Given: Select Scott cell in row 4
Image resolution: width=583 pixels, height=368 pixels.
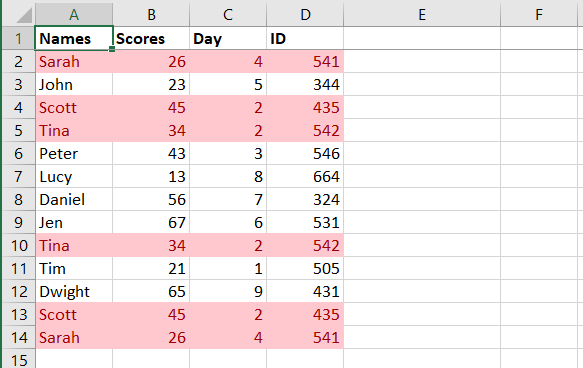Looking at the screenshot, I should pos(74,107).
